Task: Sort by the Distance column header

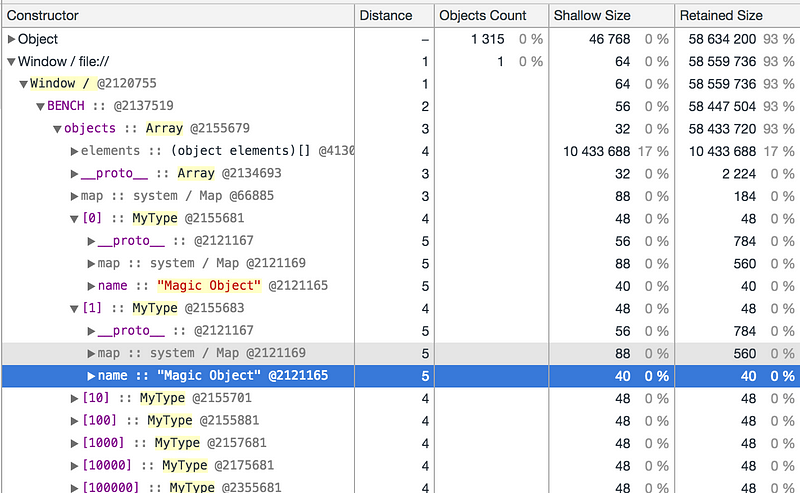Action: click(x=385, y=15)
